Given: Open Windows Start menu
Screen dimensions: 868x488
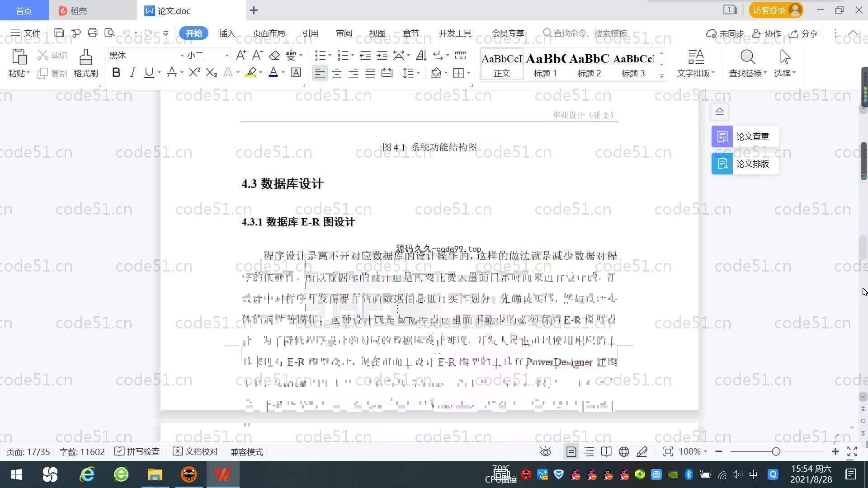Looking at the screenshot, I should pos(16,474).
